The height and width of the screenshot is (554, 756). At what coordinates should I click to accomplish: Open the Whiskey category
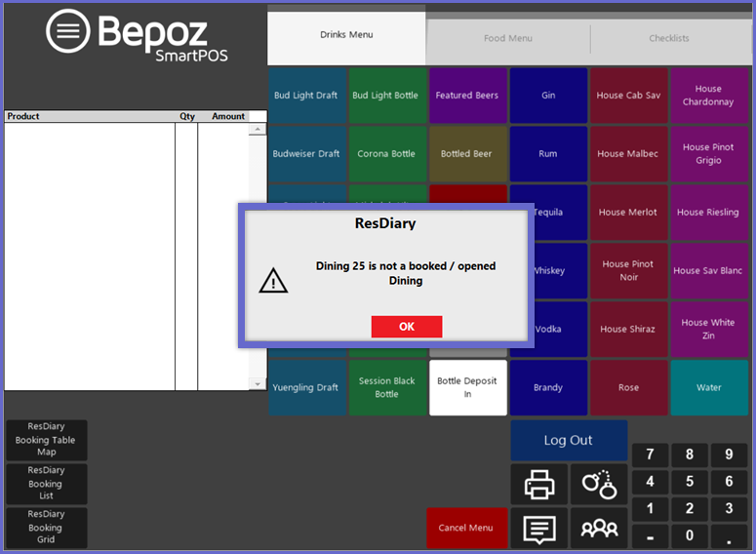coord(561,270)
